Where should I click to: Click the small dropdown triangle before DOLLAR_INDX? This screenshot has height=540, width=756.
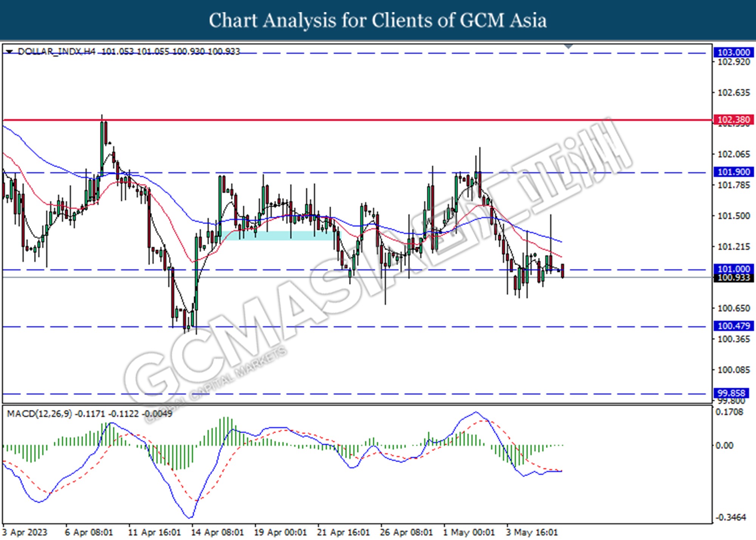(x=10, y=51)
